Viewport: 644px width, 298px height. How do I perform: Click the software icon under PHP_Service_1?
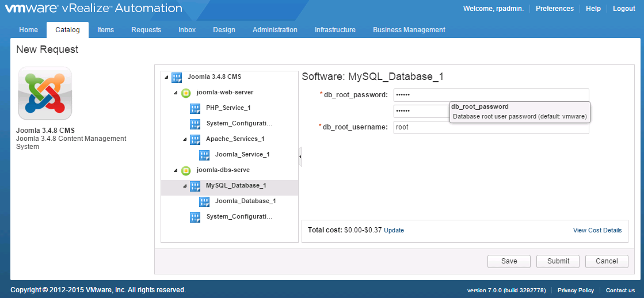click(195, 124)
